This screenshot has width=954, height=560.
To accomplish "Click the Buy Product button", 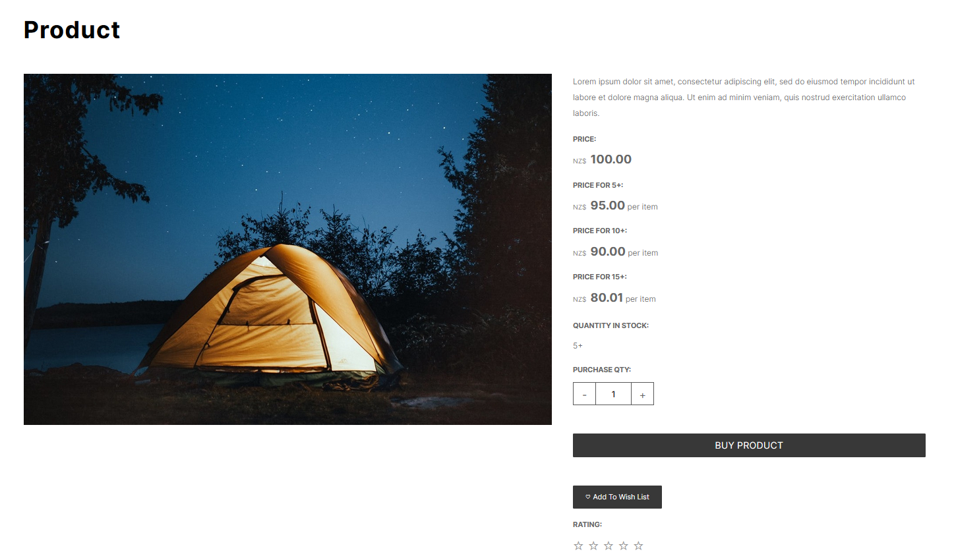I will [749, 445].
